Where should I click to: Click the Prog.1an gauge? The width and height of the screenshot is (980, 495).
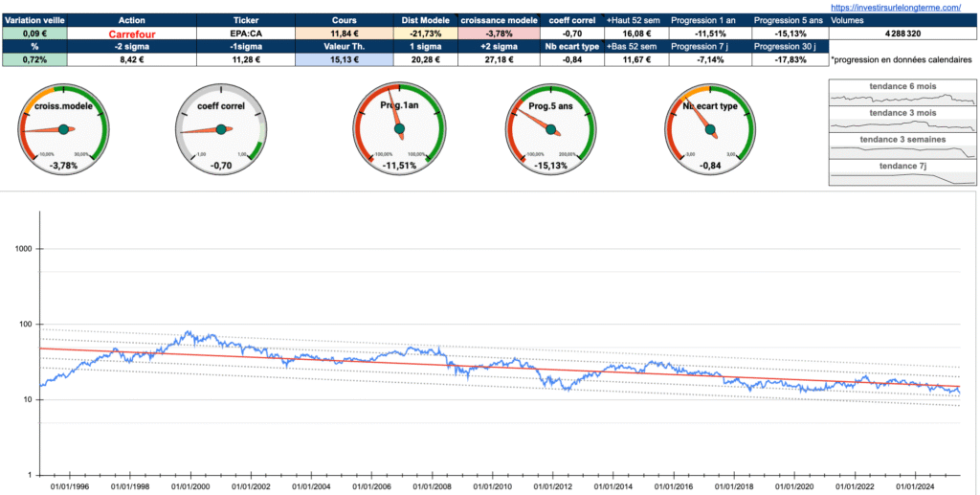tap(399, 129)
